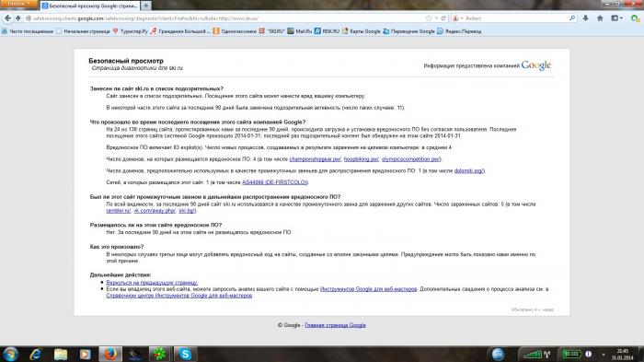Open the Одноклассники bookmark
Image resolution: width=644 pixels, height=362 pixels.
pos(235,30)
